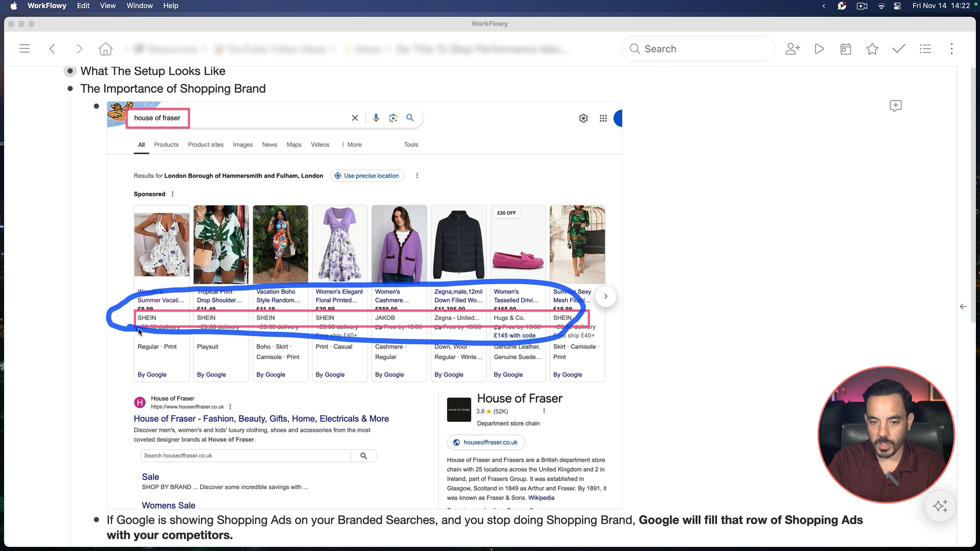980x551 pixels.
Task: Navigate back using the back arrow icon
Action: tap(52, 48)
